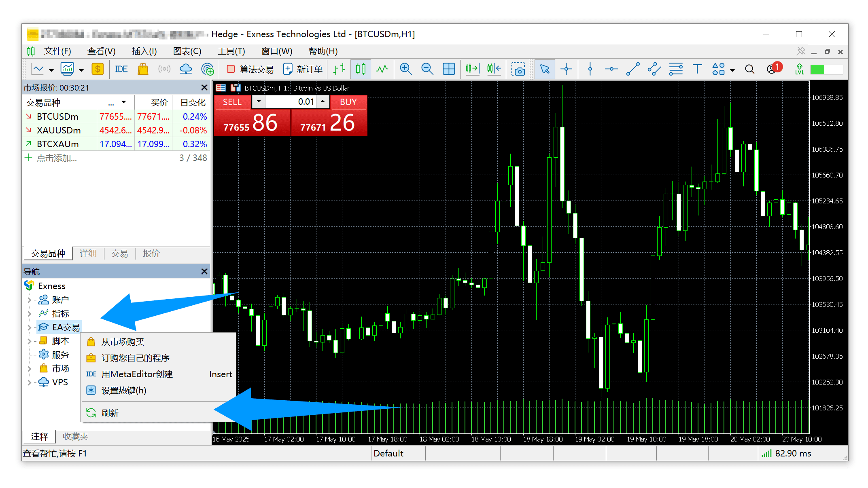Open the Market shopping bag icon

click(143, 69)
